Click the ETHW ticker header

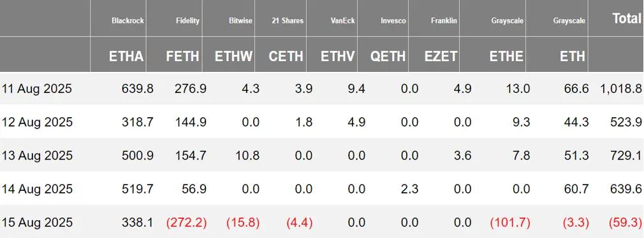(234, 57)
